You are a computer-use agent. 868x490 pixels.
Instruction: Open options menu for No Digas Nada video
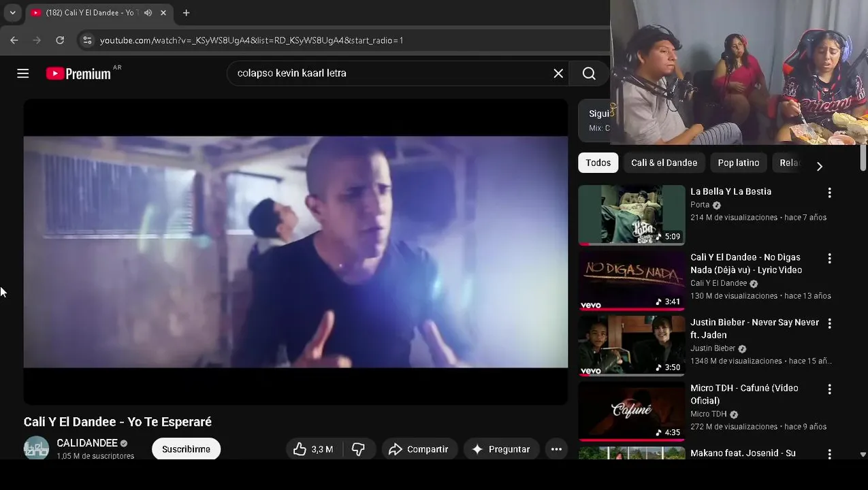(x=829, y=259)
